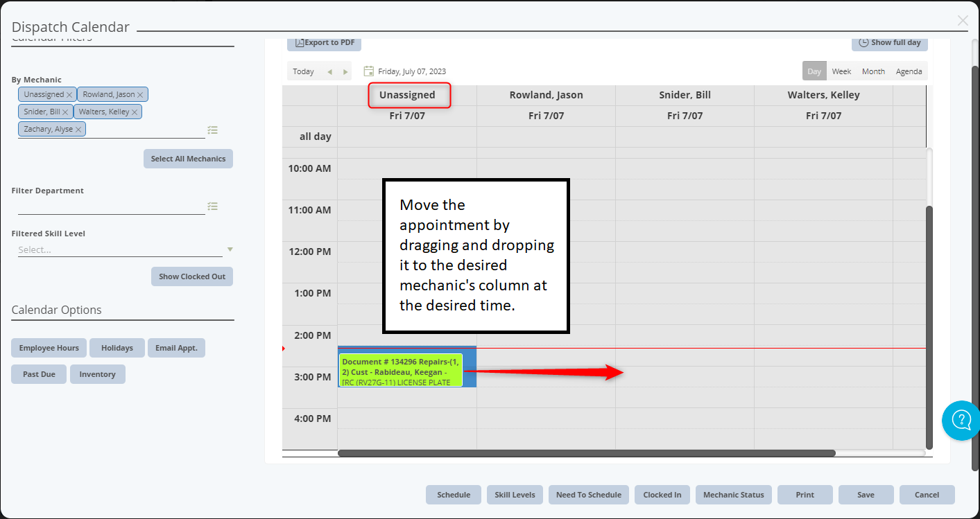Select the Document # 134296 appointment
980x519 pixels.
click(x=401, y=370)
